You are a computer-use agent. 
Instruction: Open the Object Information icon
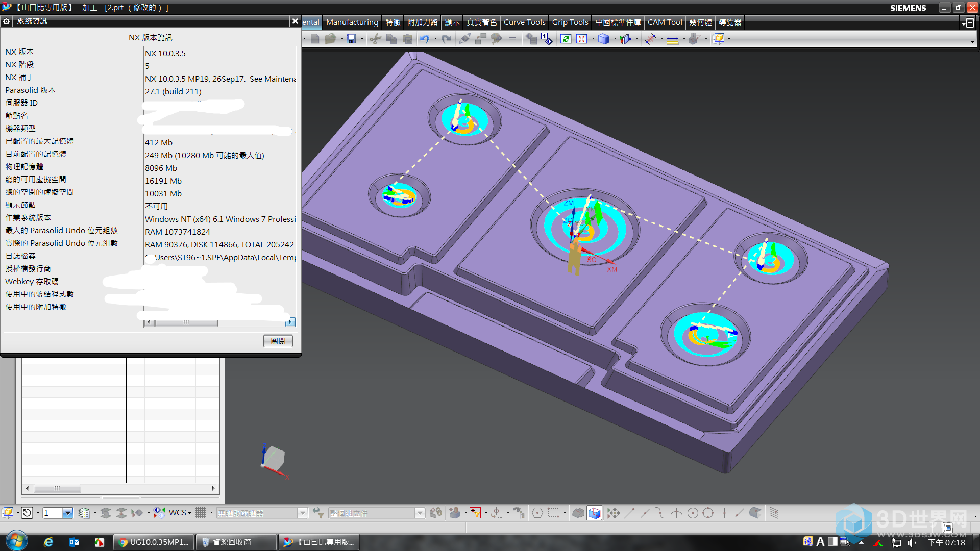tap(547, 39)
